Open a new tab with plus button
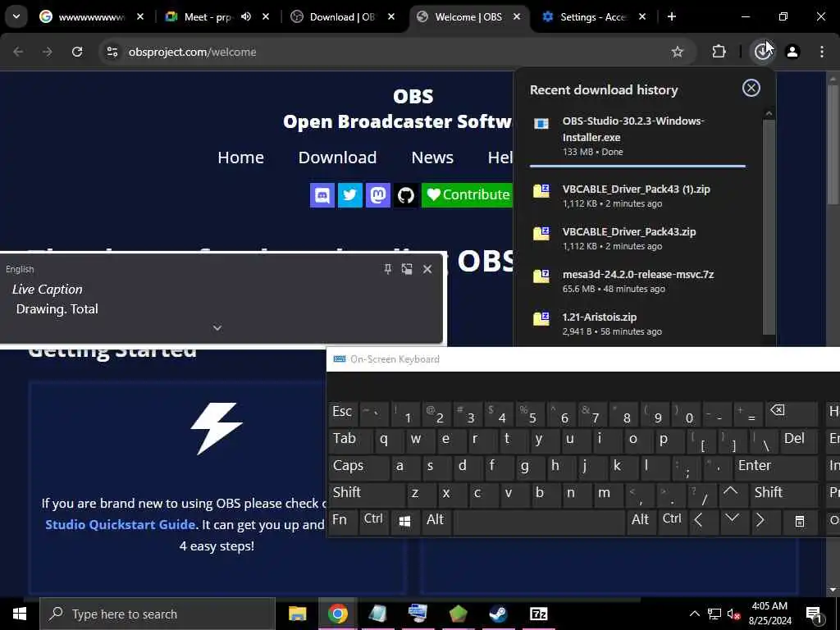Viewport: 840px width, 630px height. pos(671,16)
